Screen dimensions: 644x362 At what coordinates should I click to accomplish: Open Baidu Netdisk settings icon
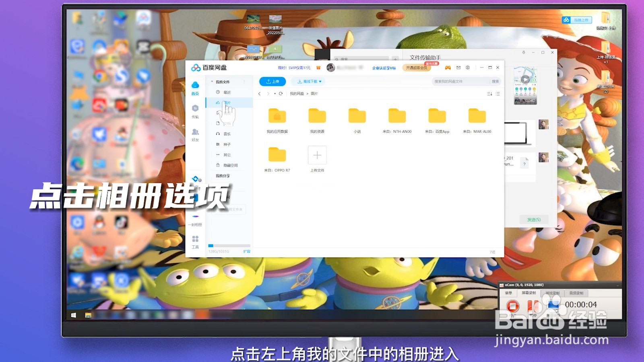click(x=468, y=68)
